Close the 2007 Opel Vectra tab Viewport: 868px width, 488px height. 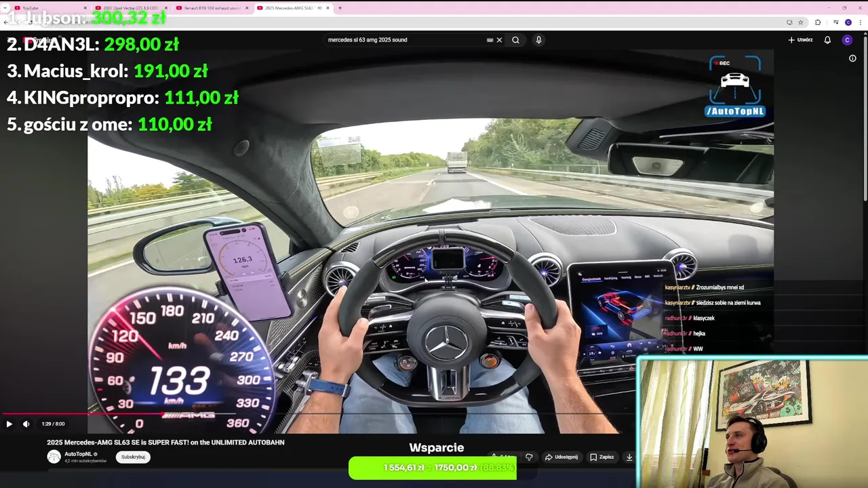[166, 8]
